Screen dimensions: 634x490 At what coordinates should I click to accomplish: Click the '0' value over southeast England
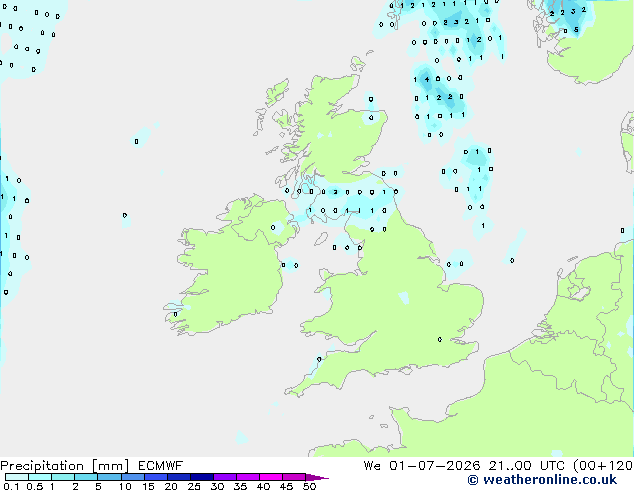(x=440, y=340)
